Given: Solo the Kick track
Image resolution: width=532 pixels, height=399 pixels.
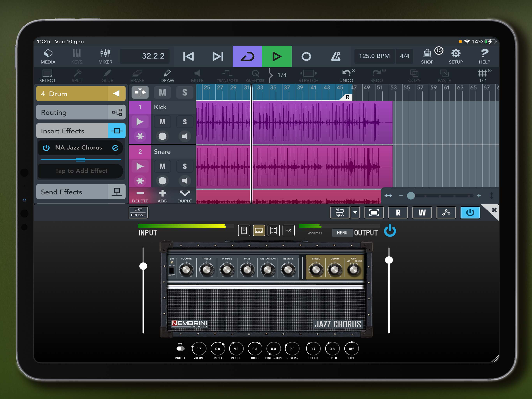Looking at the screenshot, I should click(184, 122).
